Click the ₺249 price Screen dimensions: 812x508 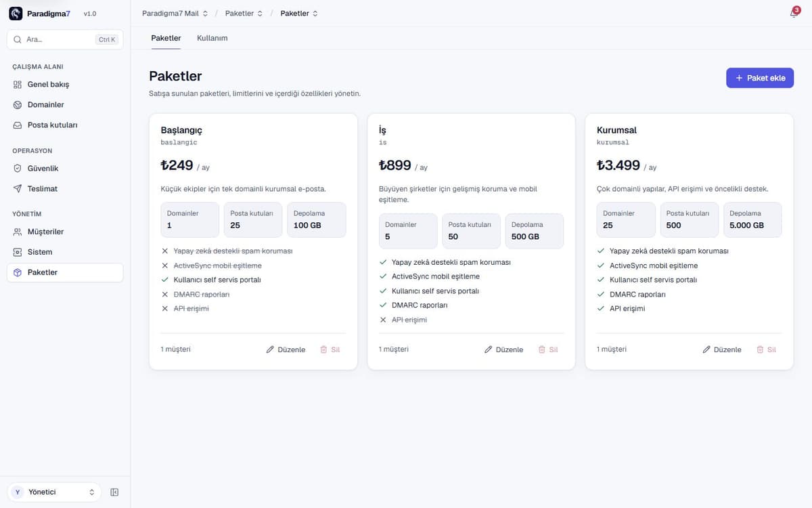click(x=177, y=165)
